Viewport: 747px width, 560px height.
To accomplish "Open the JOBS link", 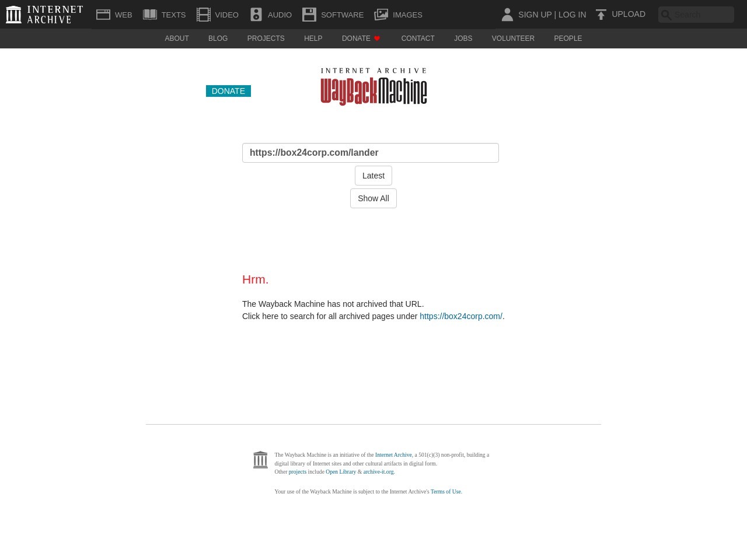I will click(463, 38).
